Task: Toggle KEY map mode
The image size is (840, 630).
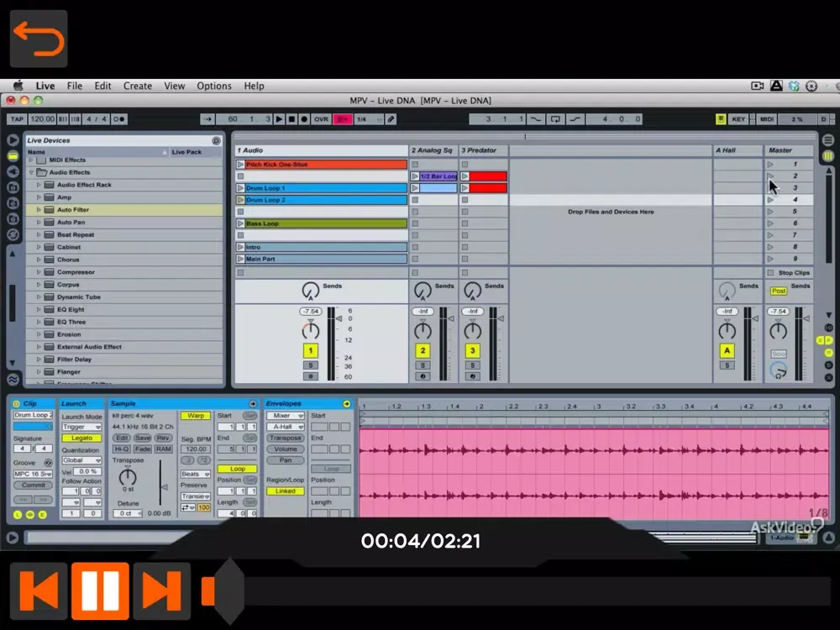Action: click(738, 119)
